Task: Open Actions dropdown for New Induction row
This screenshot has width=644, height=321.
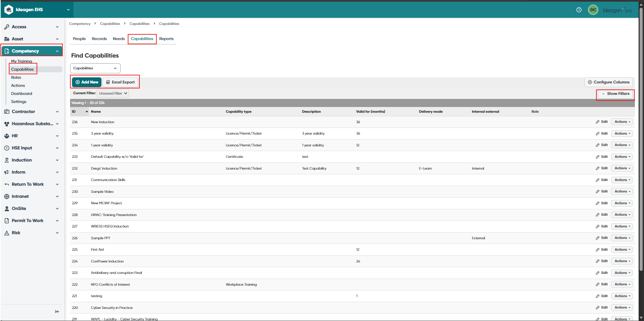Action: click(622, 122)
